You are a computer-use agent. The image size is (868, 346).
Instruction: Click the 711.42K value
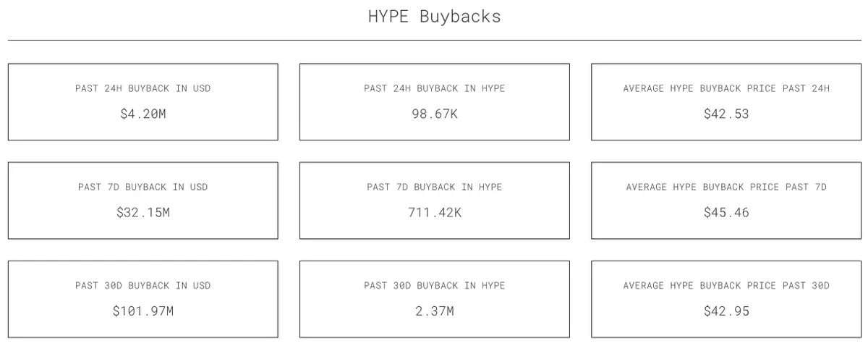point(435,212)
